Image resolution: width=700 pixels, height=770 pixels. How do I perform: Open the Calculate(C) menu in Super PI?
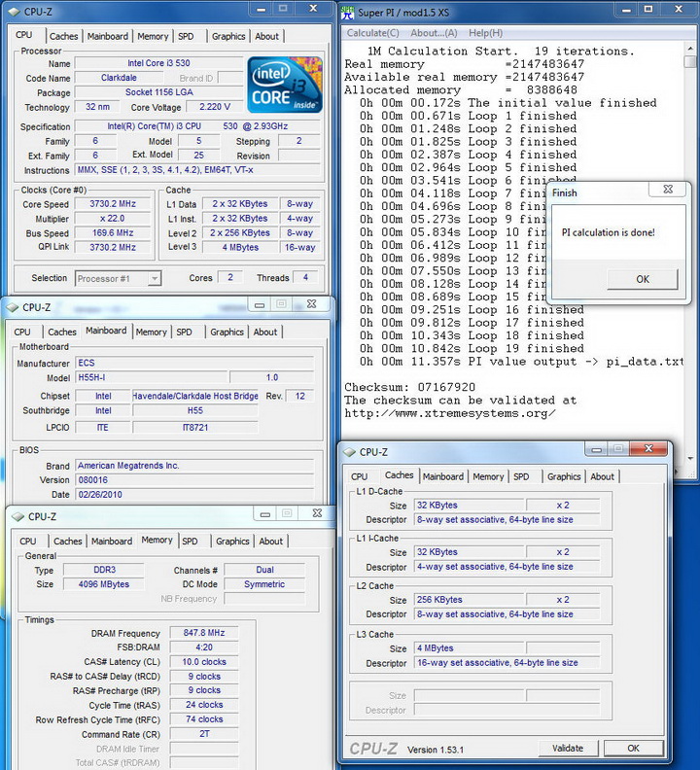[372, 33]
